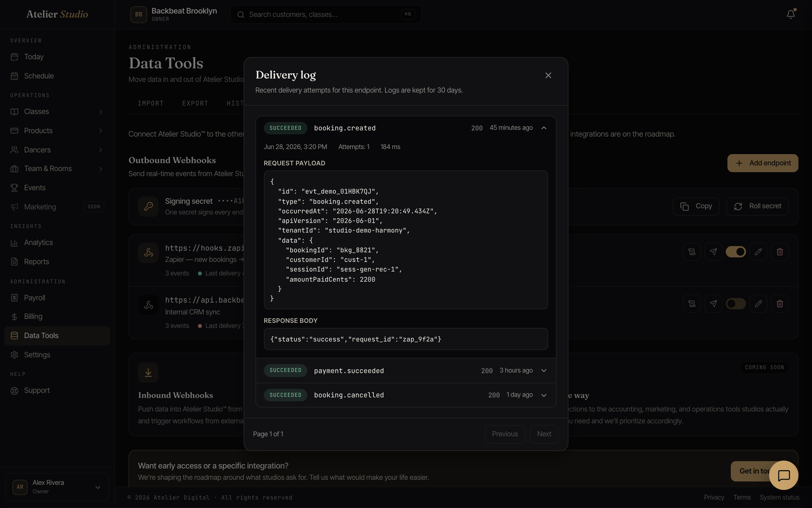Screen dimensions: 812x508
Task: Click the request payload code block
Action: tap(406, 240)
